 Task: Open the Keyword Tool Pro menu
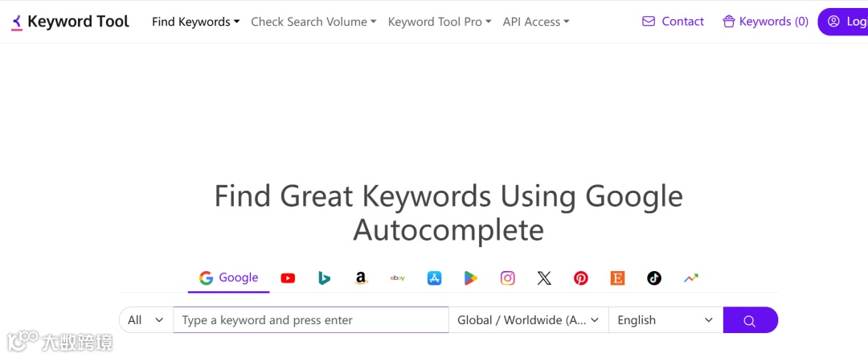pos(440,22)
